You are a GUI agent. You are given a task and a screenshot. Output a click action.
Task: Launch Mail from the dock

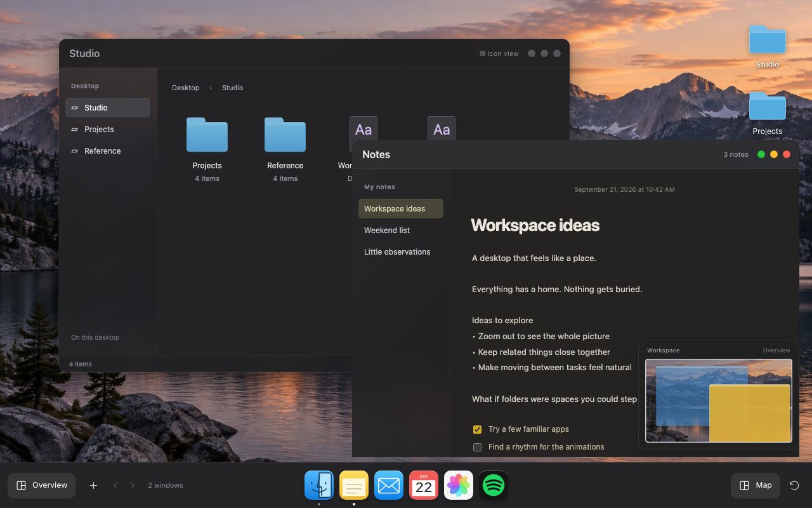[389, 485]
